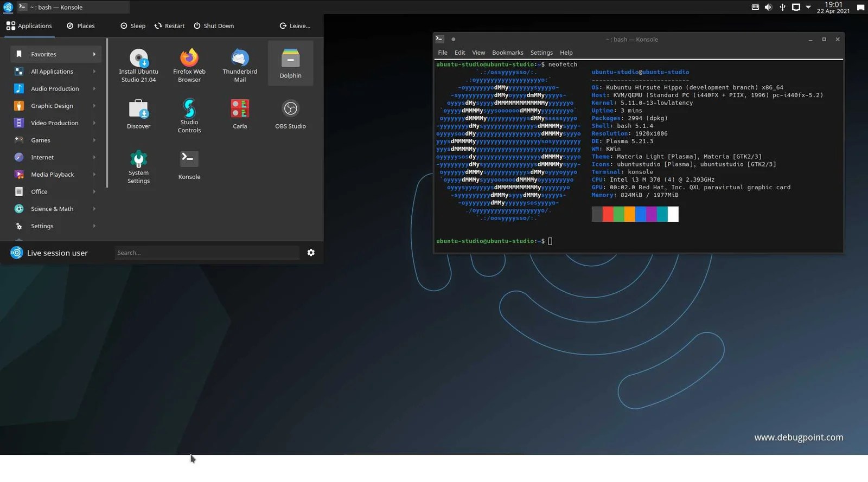
Task: Click the bash — Konsole taskbar entry
Action: coord(73,7)
